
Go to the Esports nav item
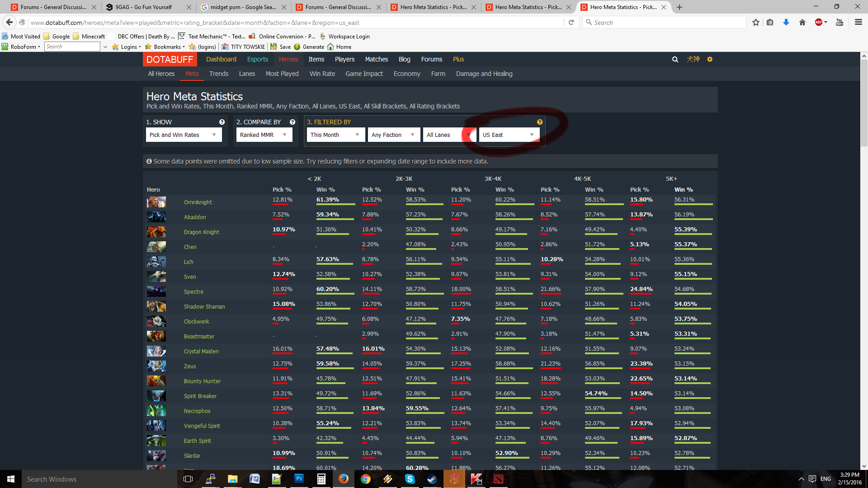(x=258, y=59)
